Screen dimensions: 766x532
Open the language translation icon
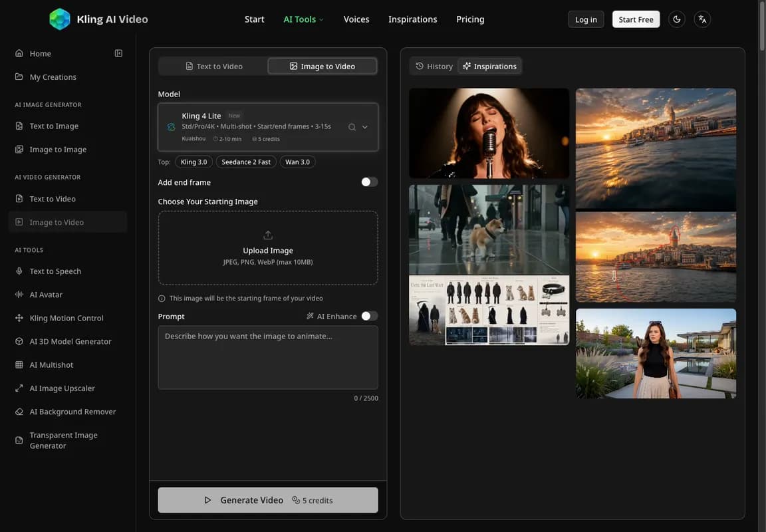[702, 19]
